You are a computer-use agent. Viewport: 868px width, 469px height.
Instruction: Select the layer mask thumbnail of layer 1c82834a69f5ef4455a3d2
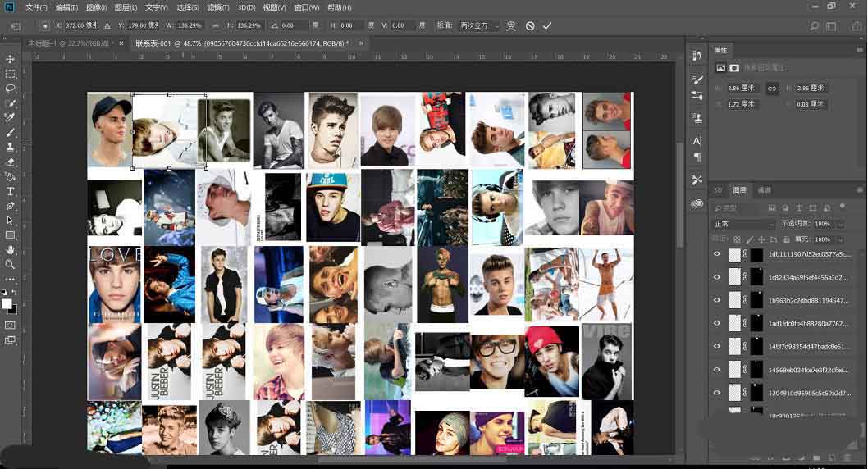756,278
